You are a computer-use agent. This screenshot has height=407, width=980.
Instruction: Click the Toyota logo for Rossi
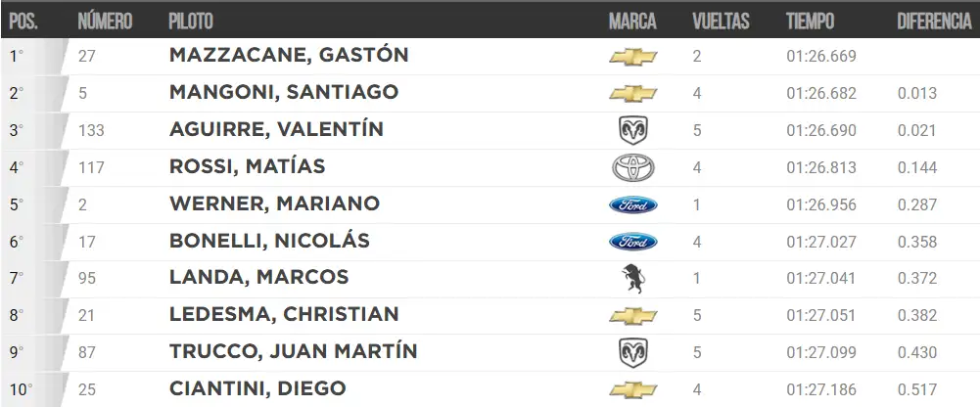pos(633,168)
